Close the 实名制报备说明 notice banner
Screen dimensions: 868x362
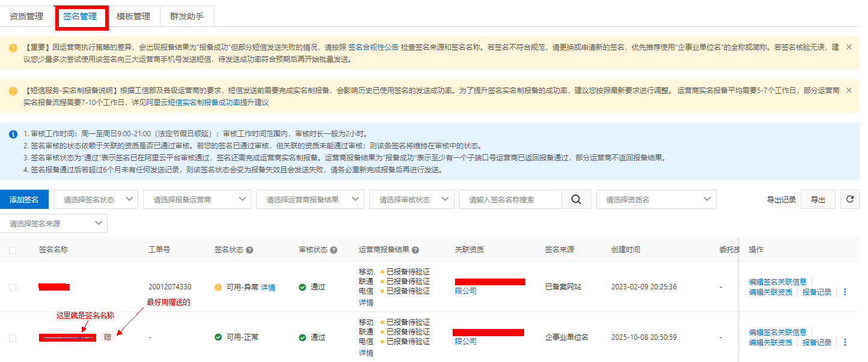(849, 90)
